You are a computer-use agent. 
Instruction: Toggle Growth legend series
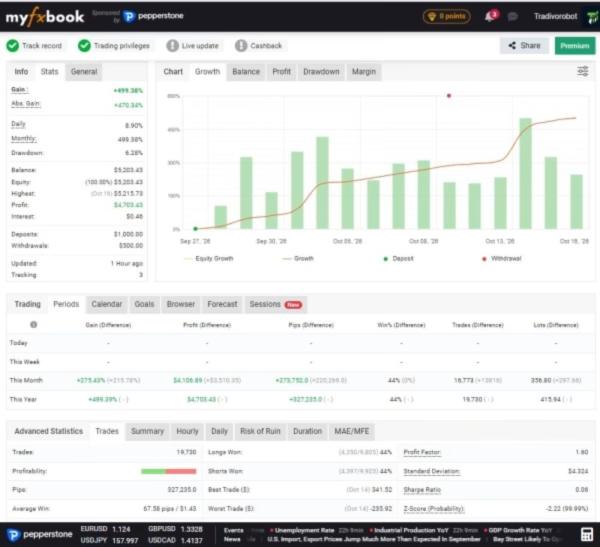click(298, 259)
